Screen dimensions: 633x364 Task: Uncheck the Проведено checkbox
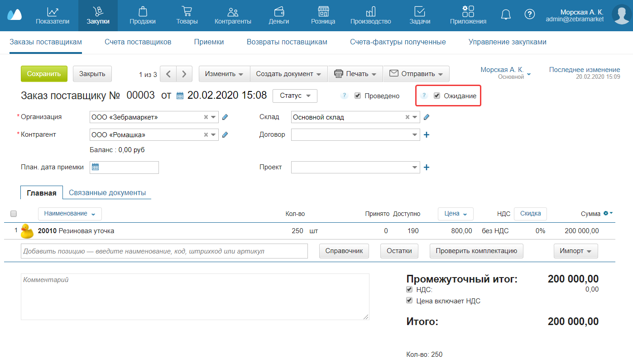point(358,96)
